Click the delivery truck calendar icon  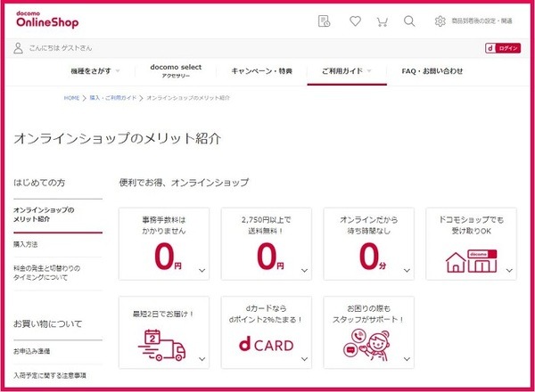click(x=162, y=345)
